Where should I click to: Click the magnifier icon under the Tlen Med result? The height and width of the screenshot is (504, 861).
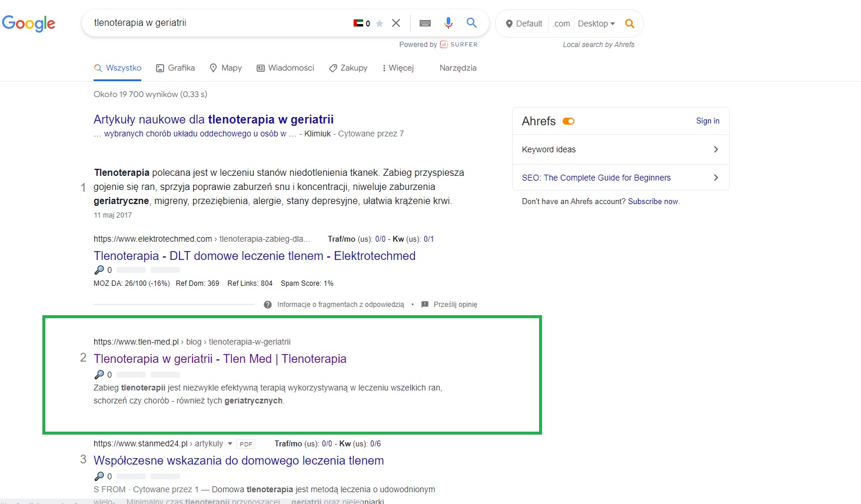[99, 375]
